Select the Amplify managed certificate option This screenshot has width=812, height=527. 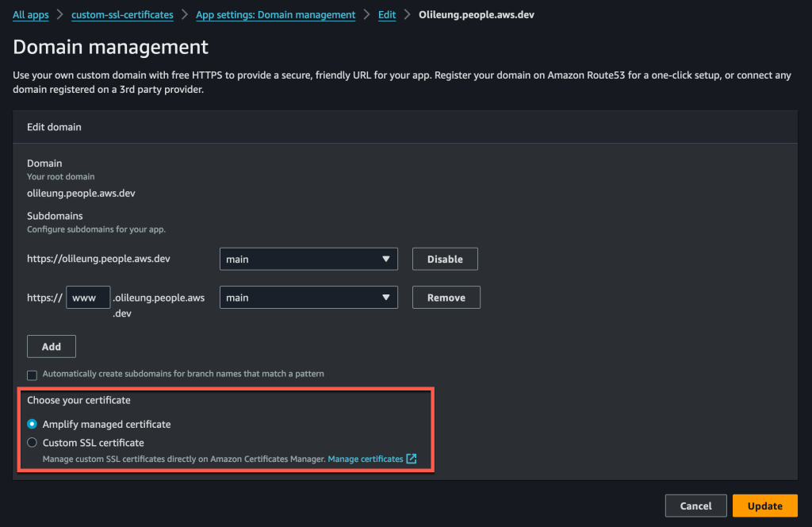click(x=32, y=424)
